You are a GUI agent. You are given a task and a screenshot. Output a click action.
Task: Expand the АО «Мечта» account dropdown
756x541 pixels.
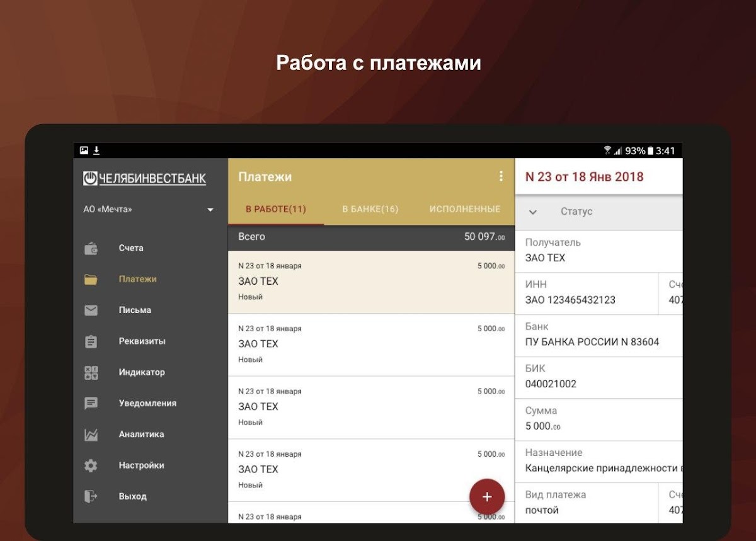210,210
